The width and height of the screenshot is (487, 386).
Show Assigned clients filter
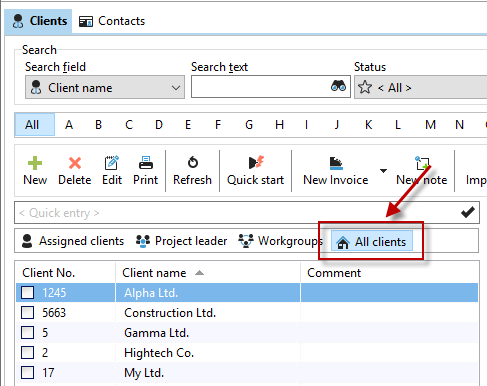(73, 241)
